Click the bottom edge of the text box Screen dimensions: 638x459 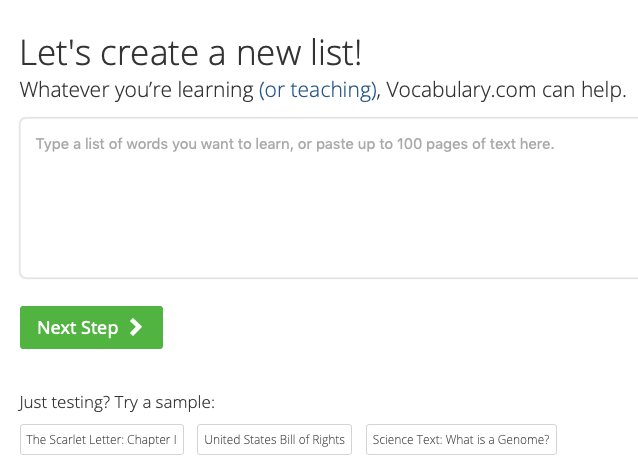[x=328, y=275]
